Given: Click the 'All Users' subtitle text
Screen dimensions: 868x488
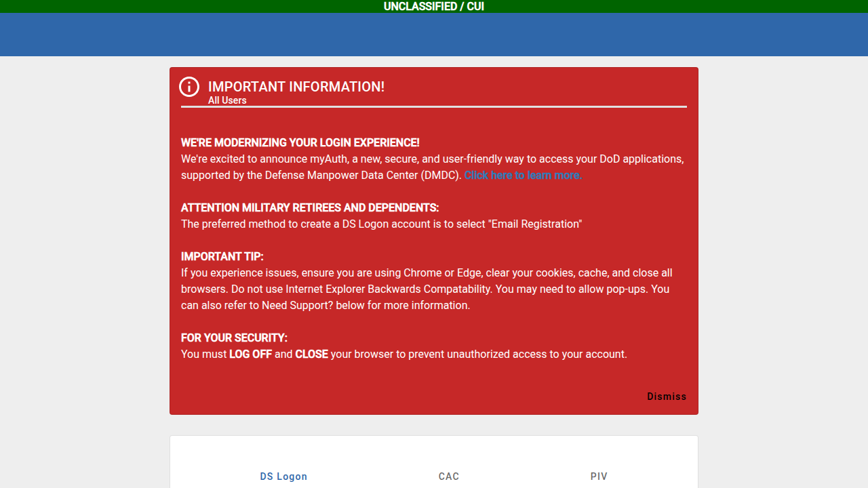Looking at the screenshot, I should 227,100.
